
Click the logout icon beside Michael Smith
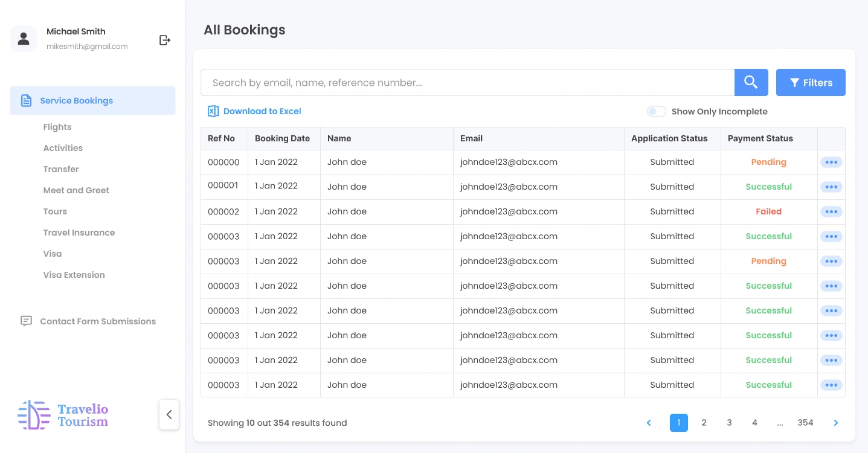tap(165, 40)
